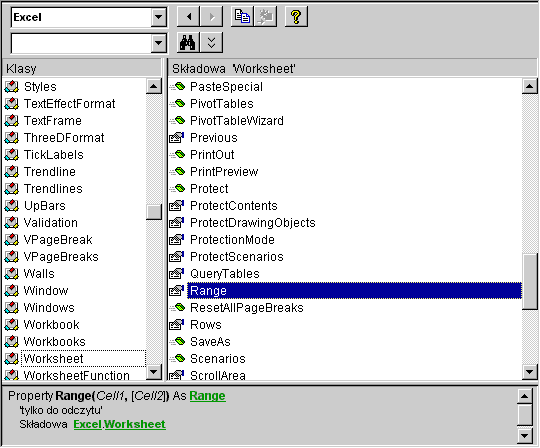Select the Styles class
This screenshot has width=540, height=448.
click(x=40, y=87)
